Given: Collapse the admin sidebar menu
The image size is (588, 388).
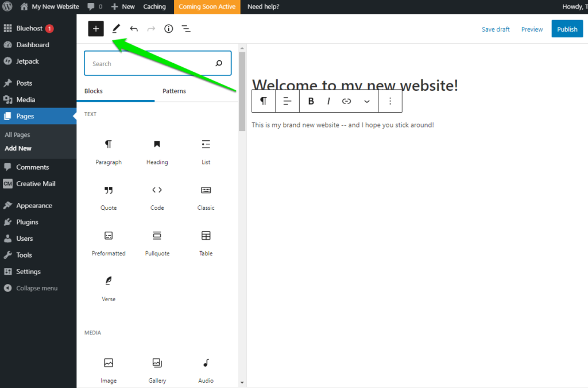Looking at the screenshot, I should pyautogui.click(x=38, y=288).
